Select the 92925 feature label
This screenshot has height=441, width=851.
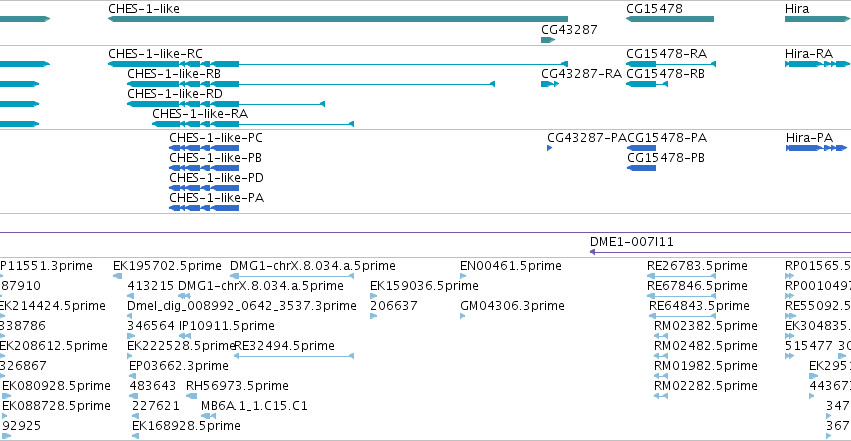point(22,426)
